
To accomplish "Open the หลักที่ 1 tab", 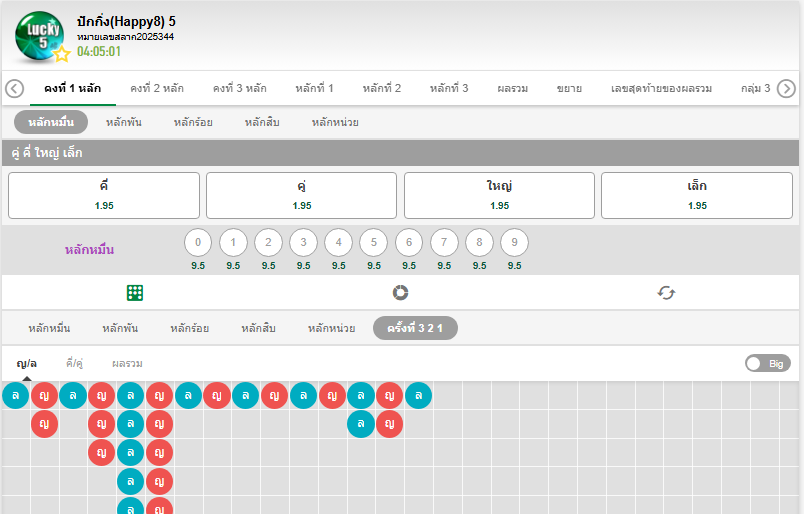I will [x=314, y=88].
